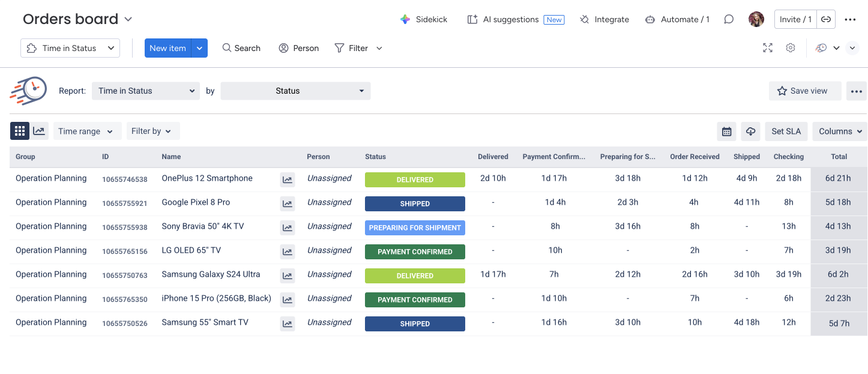Open chart for OnePlus 12 Smartphone

(x=288, y=179)
